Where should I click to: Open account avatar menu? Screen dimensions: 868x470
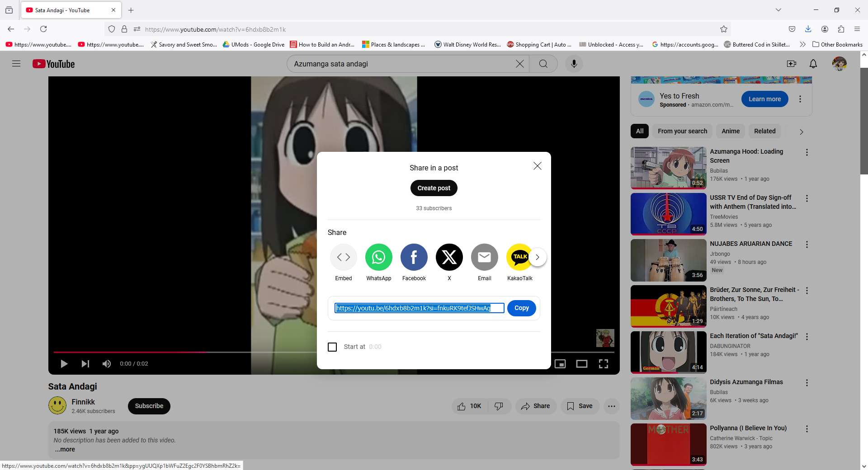840,64
